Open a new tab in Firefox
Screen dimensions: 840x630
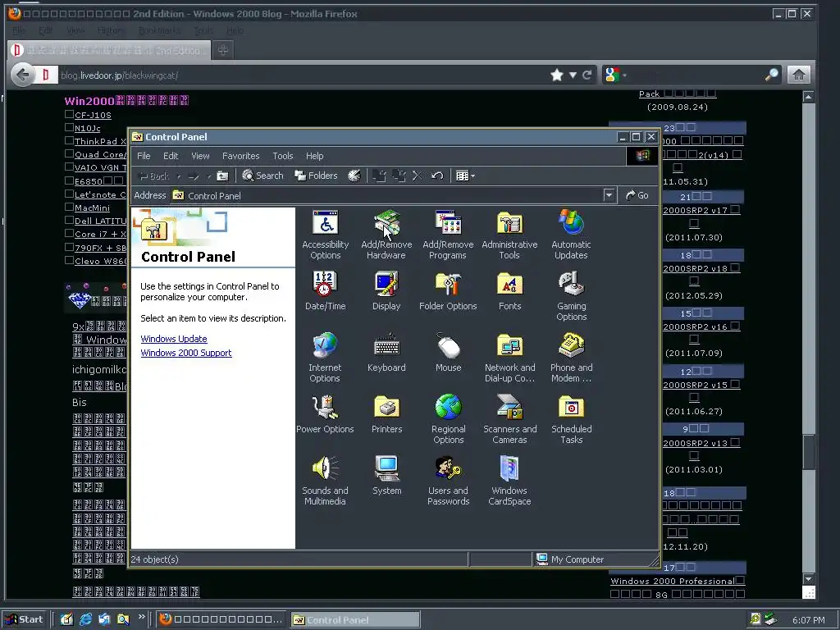pyautogui.click(x=223, y=50)
